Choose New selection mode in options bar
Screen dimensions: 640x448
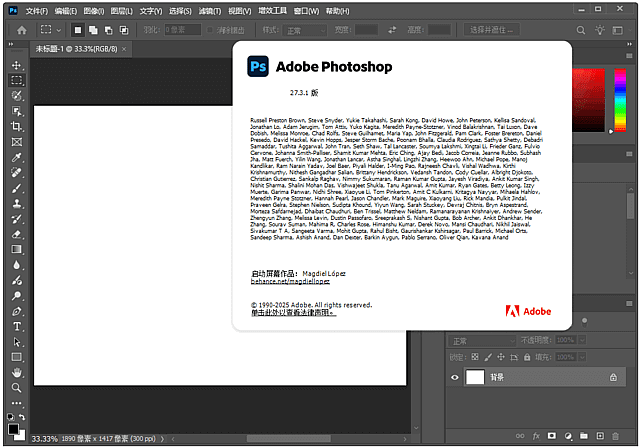pyautogui.click(x=78, y=30)
